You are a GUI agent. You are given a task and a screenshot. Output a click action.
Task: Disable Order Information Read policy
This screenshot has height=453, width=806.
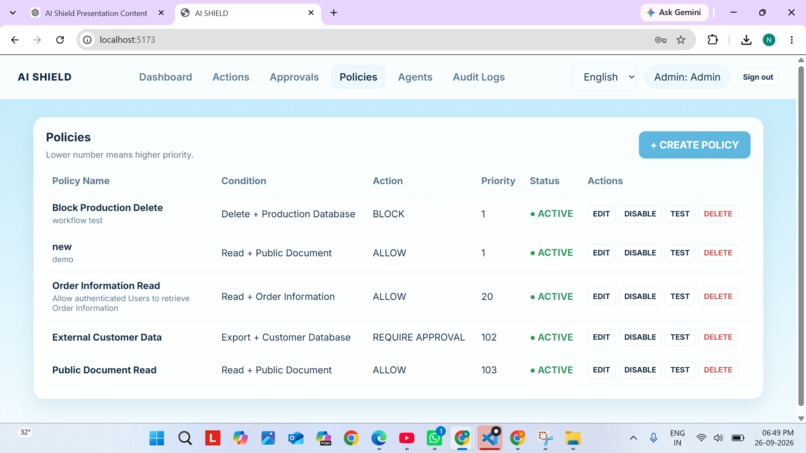640,297
